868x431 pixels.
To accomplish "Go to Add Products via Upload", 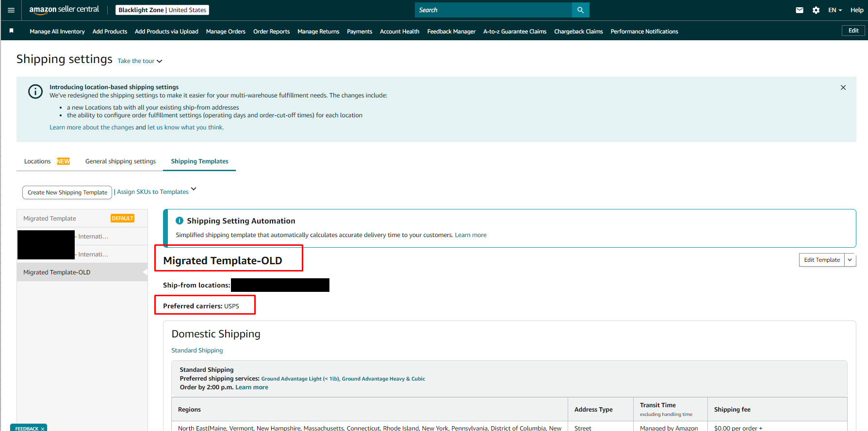I will coord(166,32).
